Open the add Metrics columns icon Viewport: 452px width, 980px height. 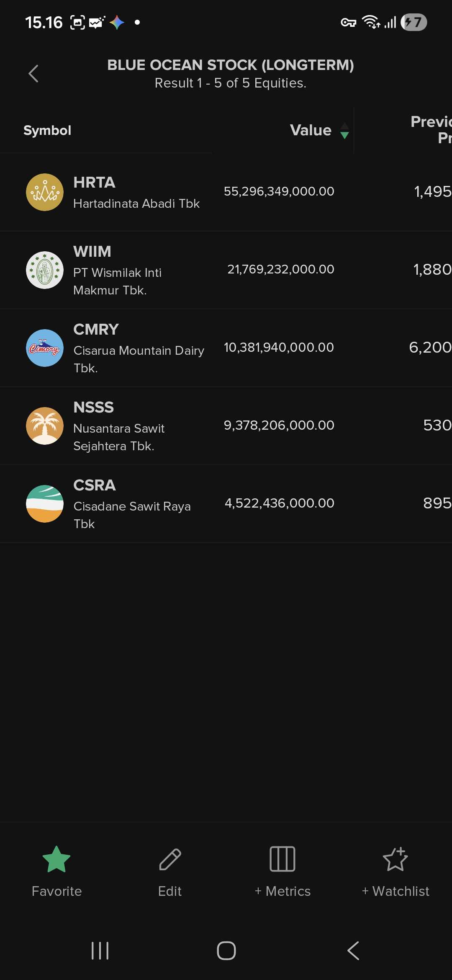coord(282,859)
